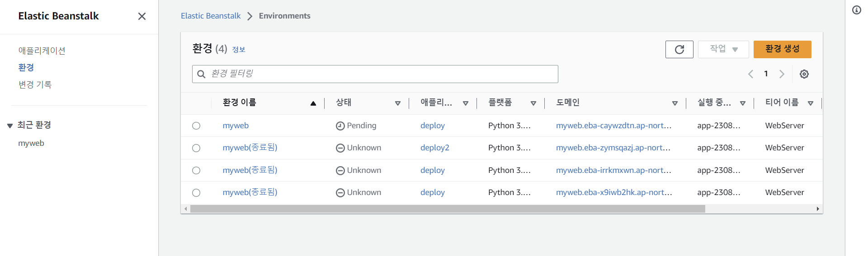Screen dimensions: 868x256
Task: Click WebServer tier cell in Pending row
Action: (x=784, y=126)
